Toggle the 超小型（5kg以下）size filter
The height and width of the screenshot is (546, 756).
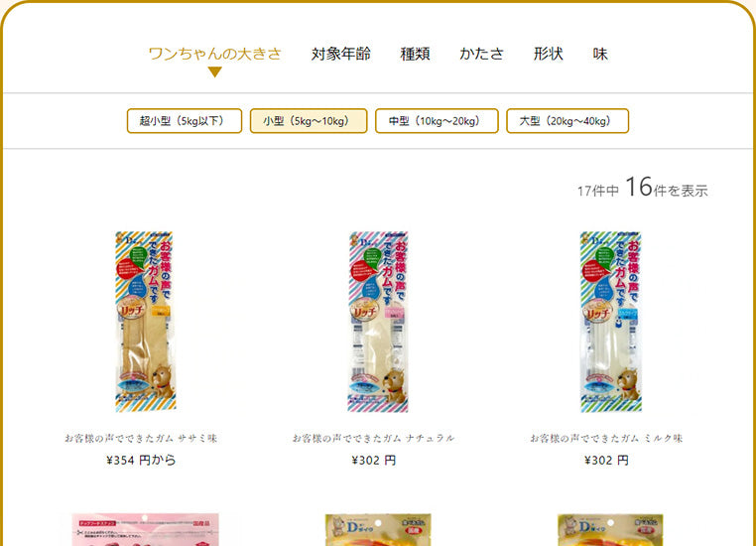185,120
